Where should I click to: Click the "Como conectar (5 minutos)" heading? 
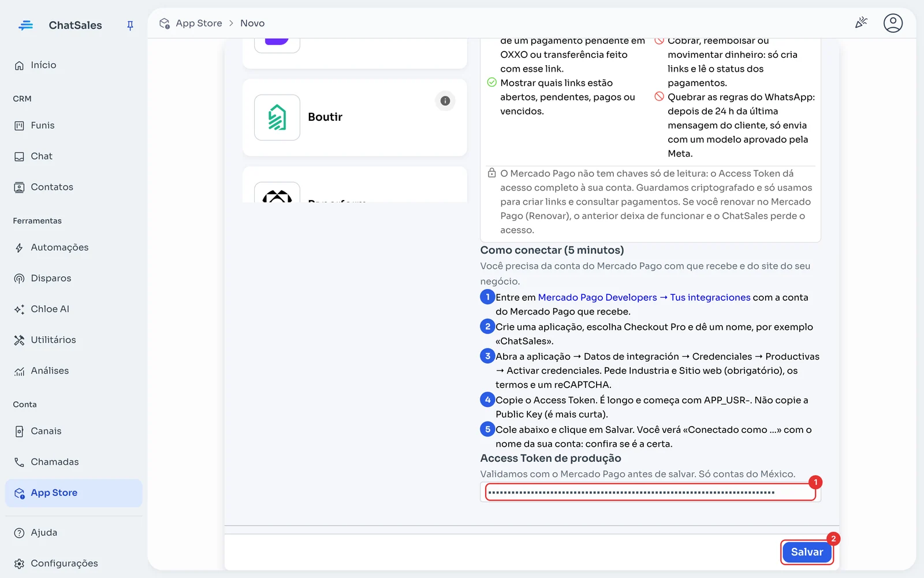[552, 250]
